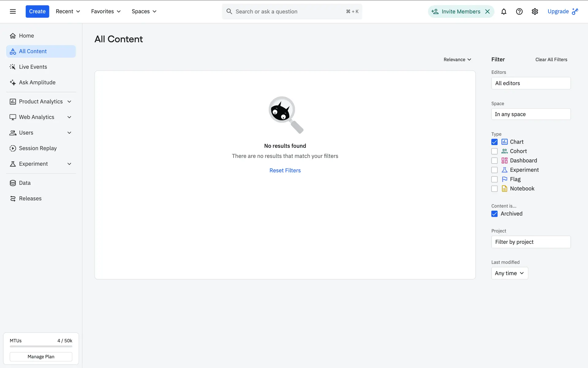588x368 pixels.
Task: Uncheck the Chart type filter
Action: click(x=494, y=142)
